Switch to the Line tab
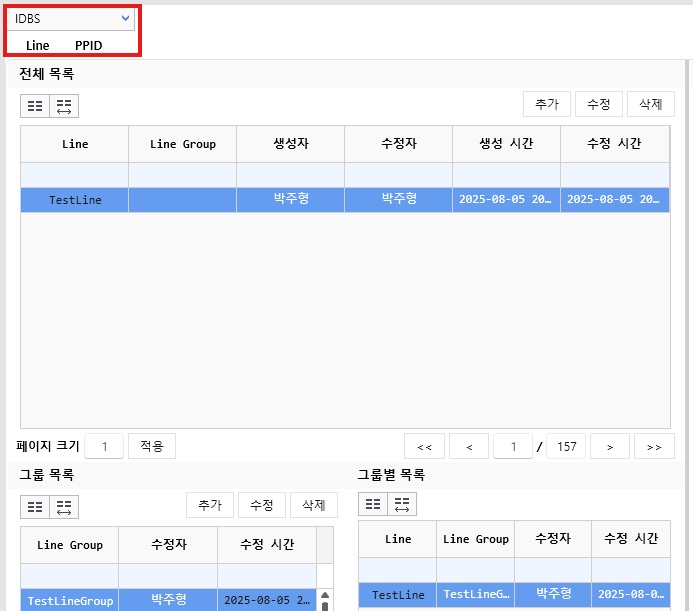Viewport: 693px width, 611px height. tap(38, 45)
